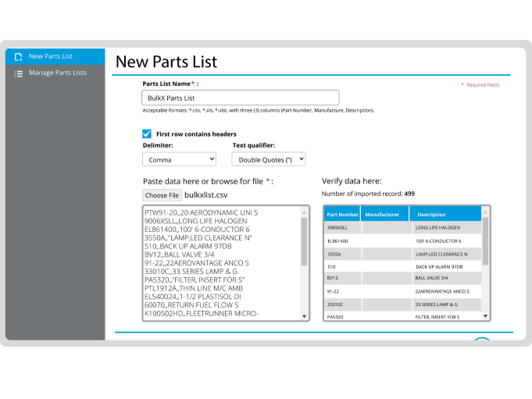Viewport: 532px width, 399px height.
Task: Click the New Parts List sidebar icon
Action: [x=18, y=57]
